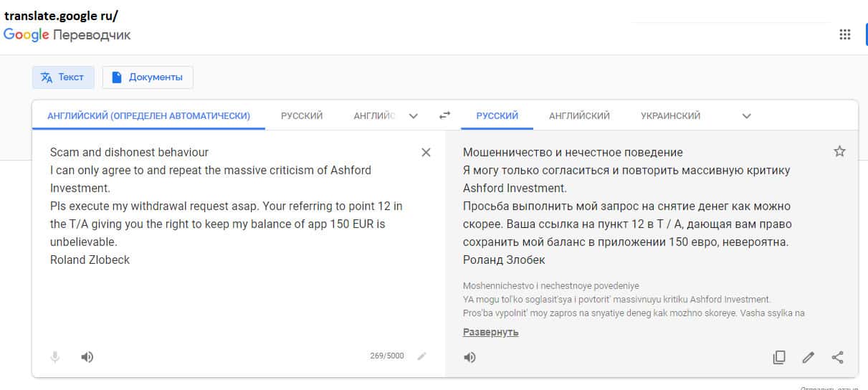Save translation with the star icon
The image size is (868, 390).
(x=839, y=151)
